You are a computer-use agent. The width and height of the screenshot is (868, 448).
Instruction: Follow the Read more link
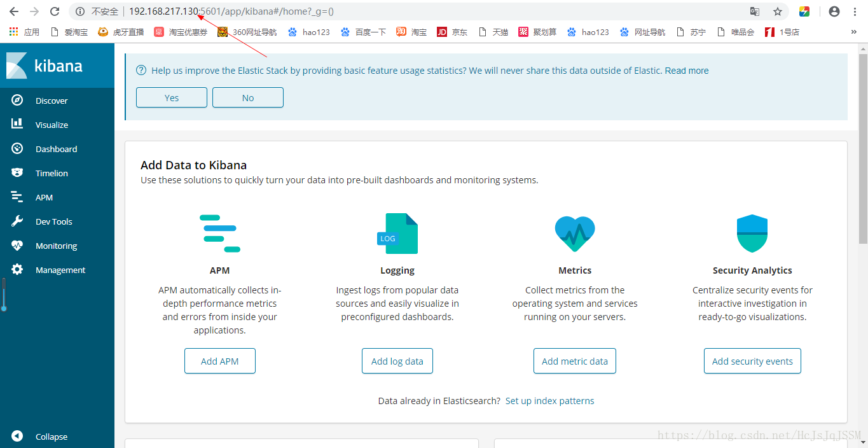[687, 71]
